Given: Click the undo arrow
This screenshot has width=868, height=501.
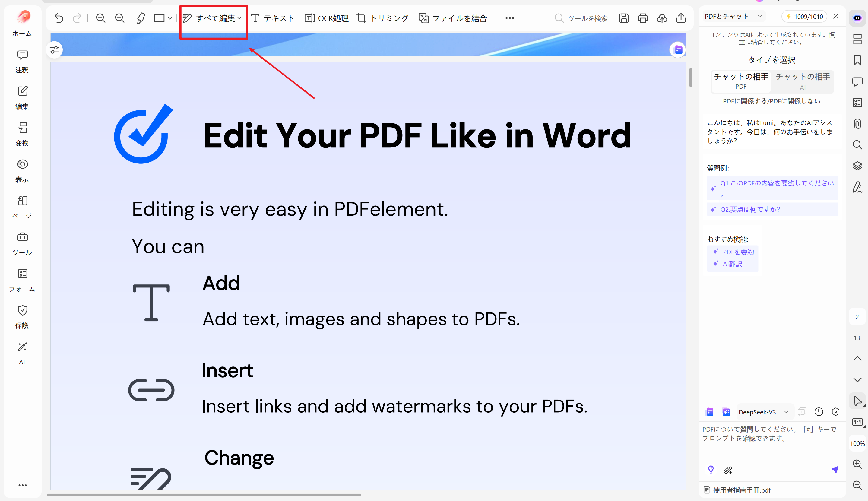Looking at the screenshot, I should (59, 18).
